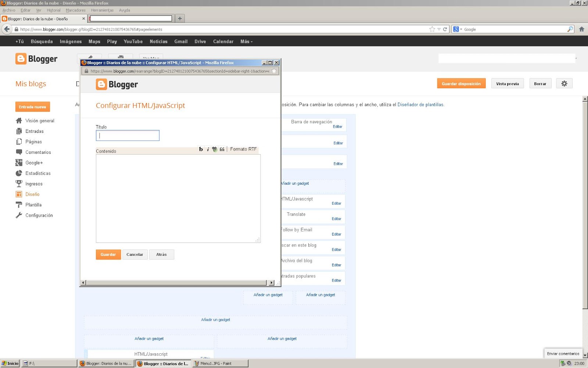Click the Comentarios speech bubble icon
The image size is (588, 368).
click(19, 152)
